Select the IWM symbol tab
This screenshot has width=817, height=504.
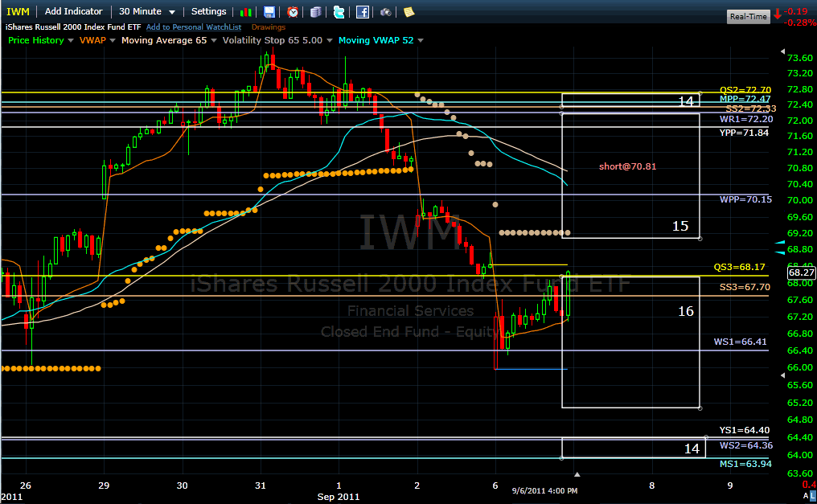[16, 11]
